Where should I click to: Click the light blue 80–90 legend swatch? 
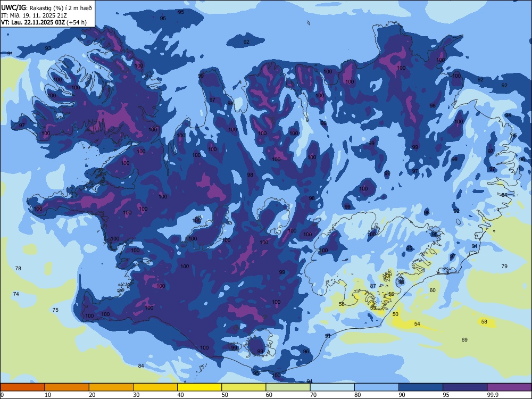point(377,387)
